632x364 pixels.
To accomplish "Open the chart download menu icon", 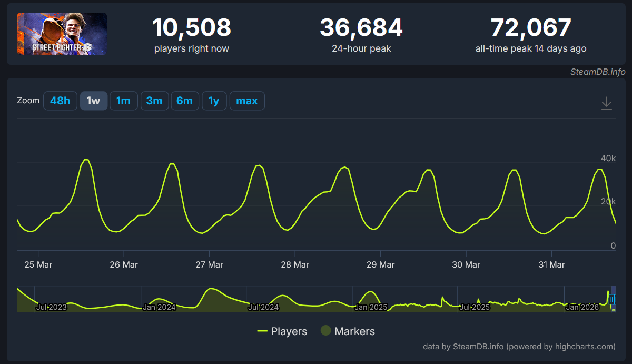I will pyautogui.click(x=606, y=103).
